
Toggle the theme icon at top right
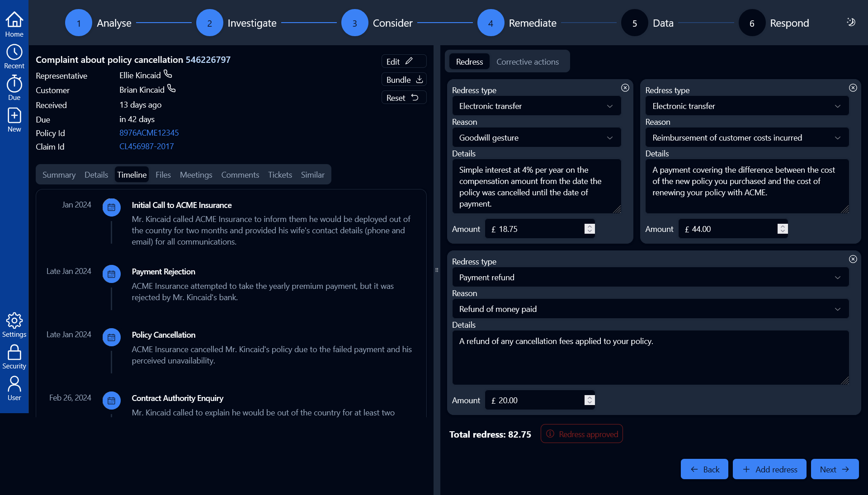click(x=850, y=22)
